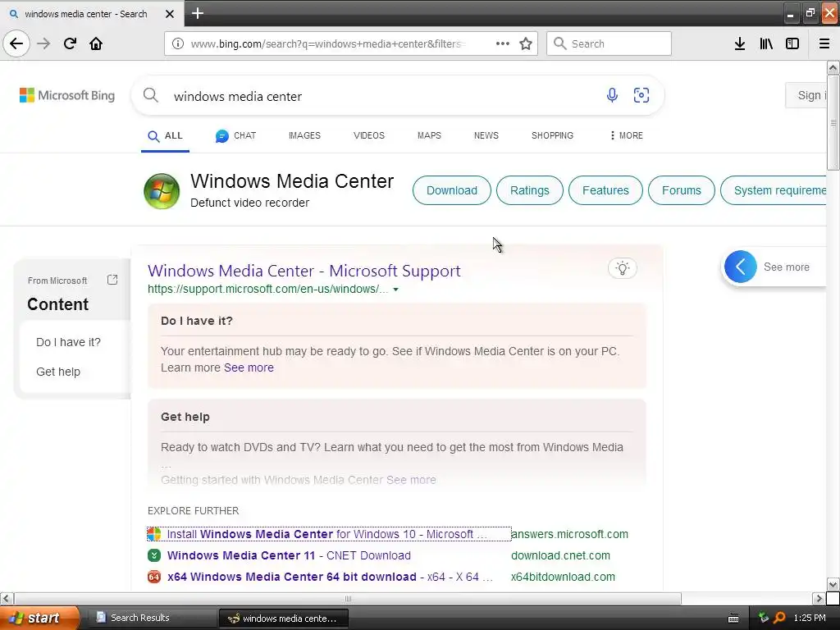Click the blue See more chevron circle
Viewport: 840px width, 630px height.
click(x=741, y=267)
